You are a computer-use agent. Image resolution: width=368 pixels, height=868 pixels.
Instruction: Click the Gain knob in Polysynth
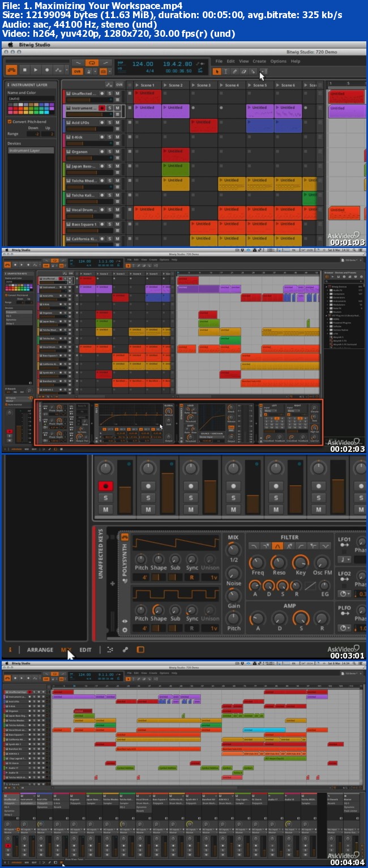click(233, 596)
